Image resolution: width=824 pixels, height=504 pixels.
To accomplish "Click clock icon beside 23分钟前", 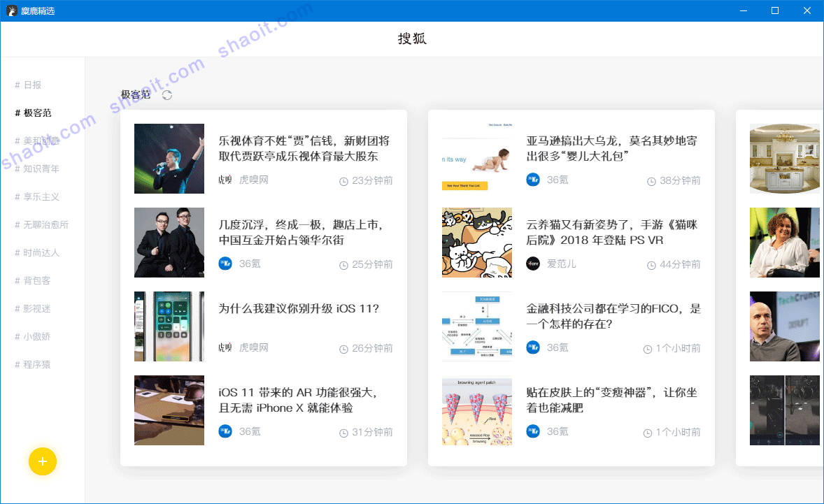I will point(343,182).
